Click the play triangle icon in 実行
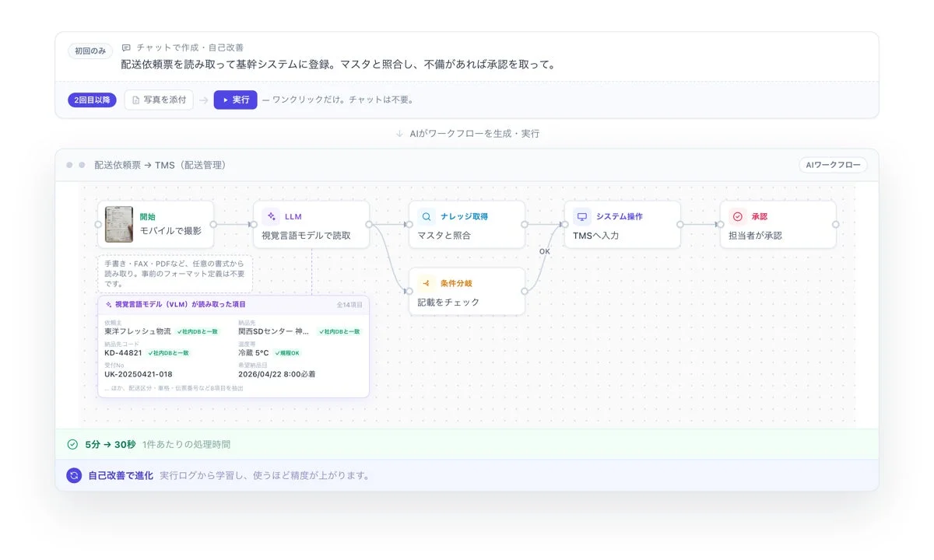This screenshot has width=934, height=560. pos(225,100)
